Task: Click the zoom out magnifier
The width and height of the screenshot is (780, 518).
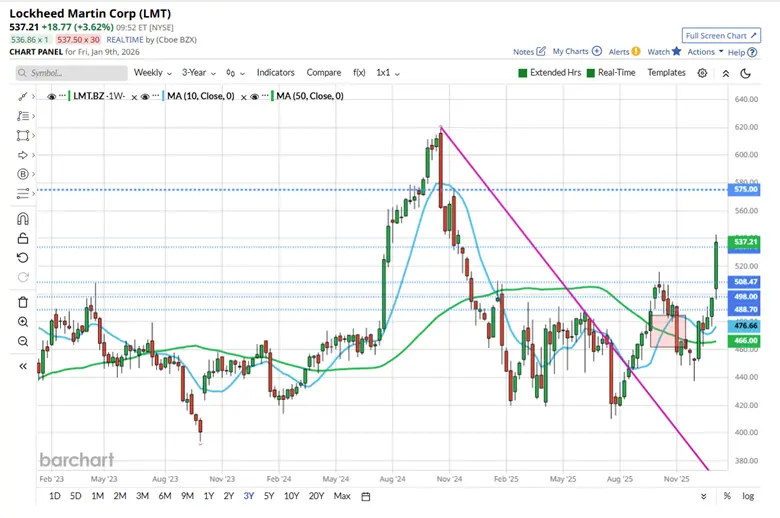Action: click(24, 342)
